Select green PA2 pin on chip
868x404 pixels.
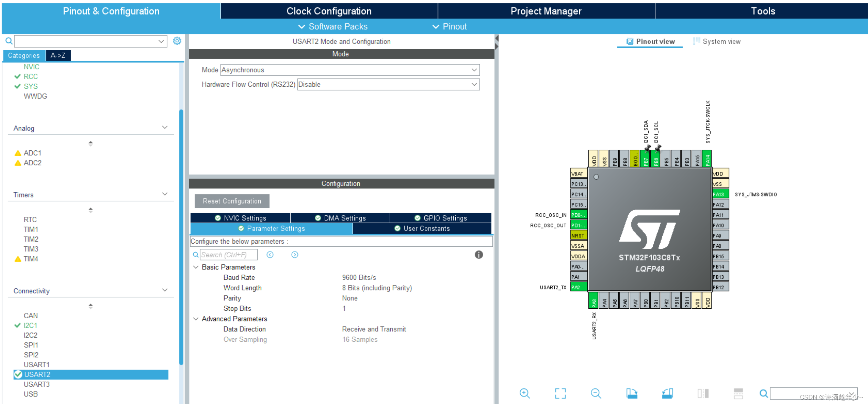pos(578,287)
